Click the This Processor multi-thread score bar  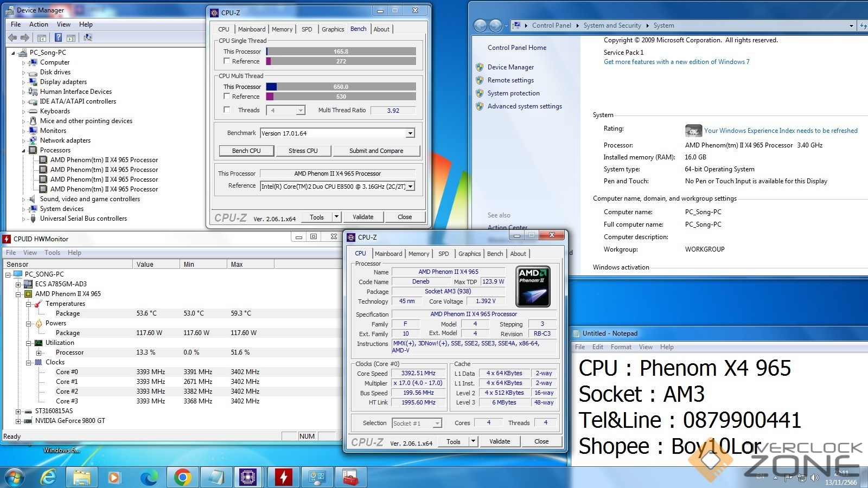tap(341, 87)
